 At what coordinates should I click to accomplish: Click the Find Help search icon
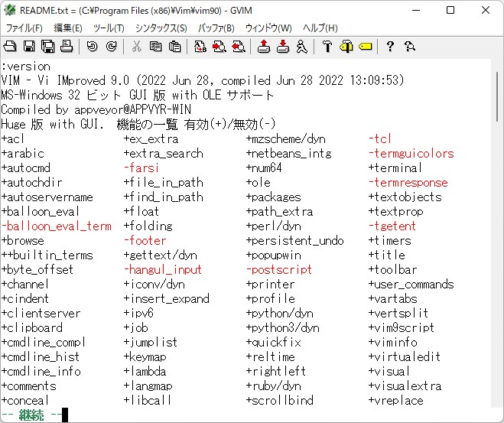[410, 47]
